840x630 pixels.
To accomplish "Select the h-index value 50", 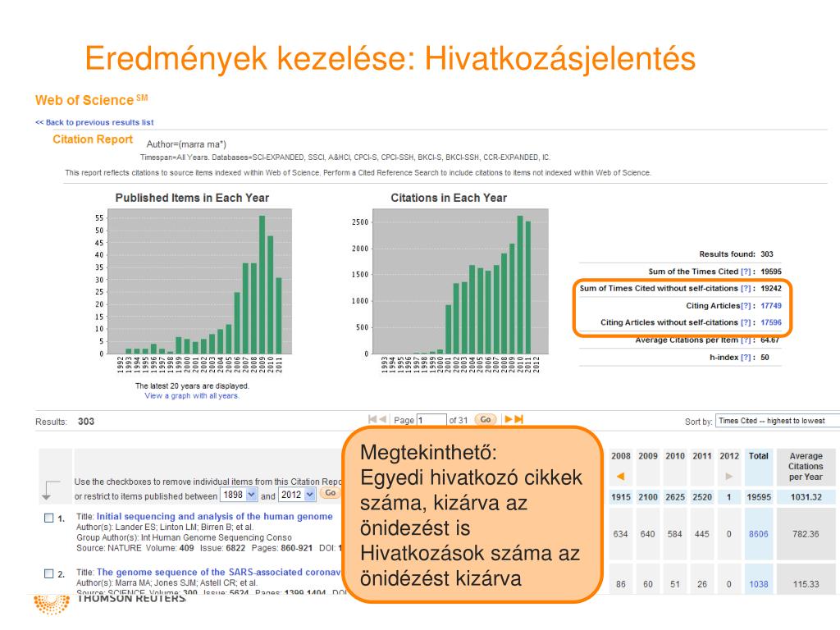I will [765, 358].
